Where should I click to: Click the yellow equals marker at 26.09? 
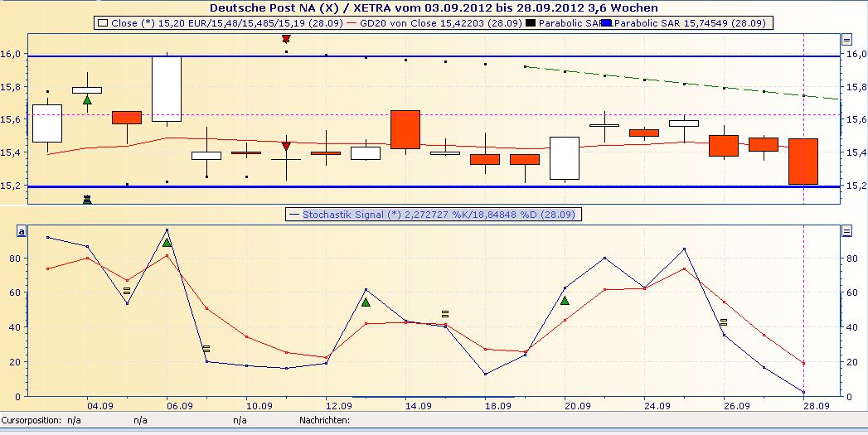click(724, 322)
